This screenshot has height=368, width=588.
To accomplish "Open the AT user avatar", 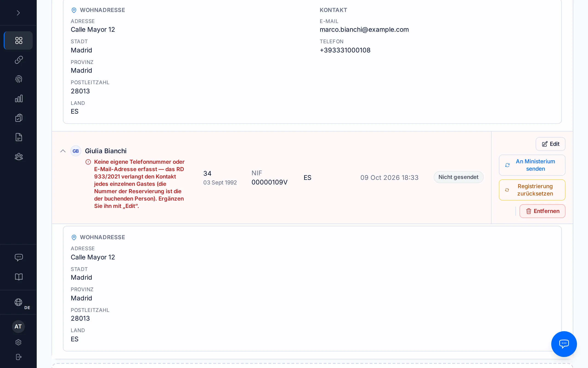I will tap(18, 326).
